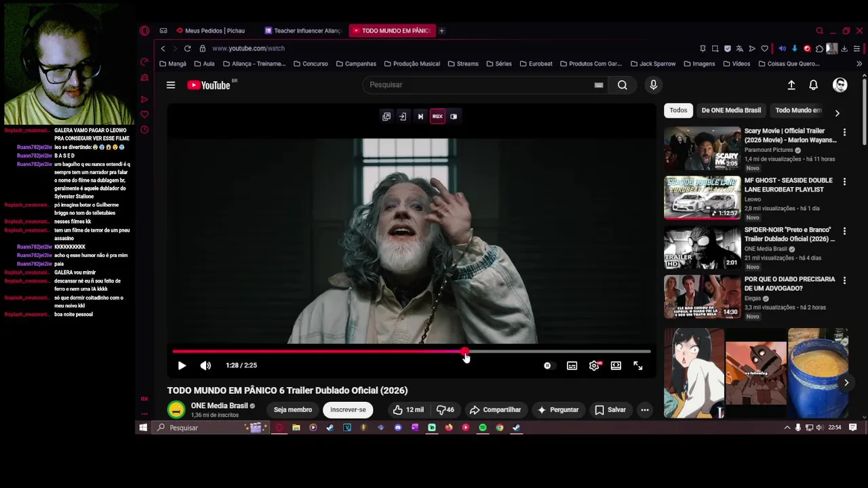Image resolution: width=868 pixels, height=488 pixels.
Task: Open the Eurobeat bookmarks folder
Action: pos(535,64)
